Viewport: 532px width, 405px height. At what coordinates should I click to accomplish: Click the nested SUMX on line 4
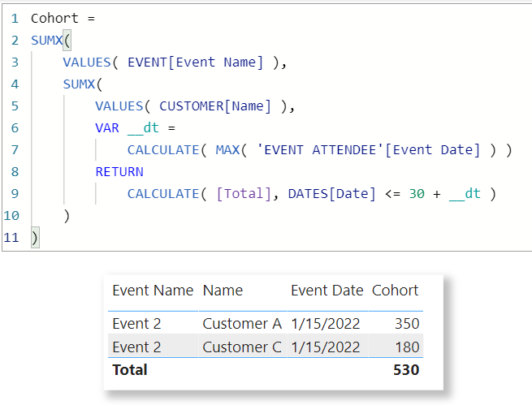tap(79, 84)
